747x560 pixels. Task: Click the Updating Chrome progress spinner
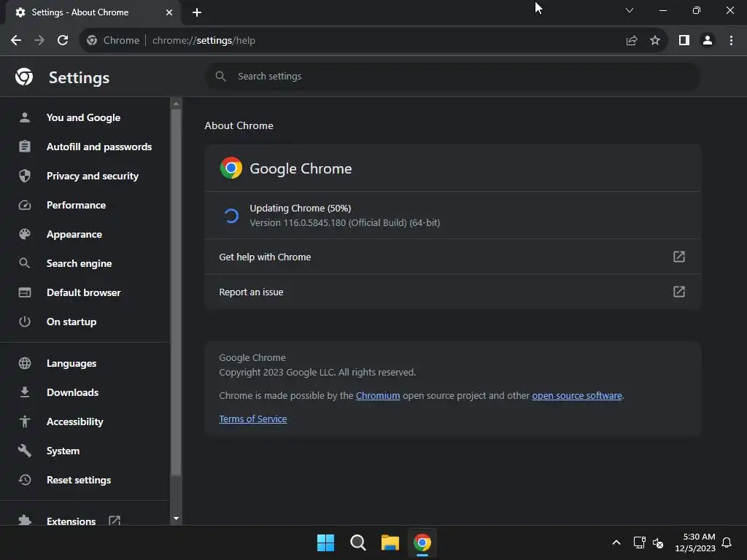pos(231,216)
